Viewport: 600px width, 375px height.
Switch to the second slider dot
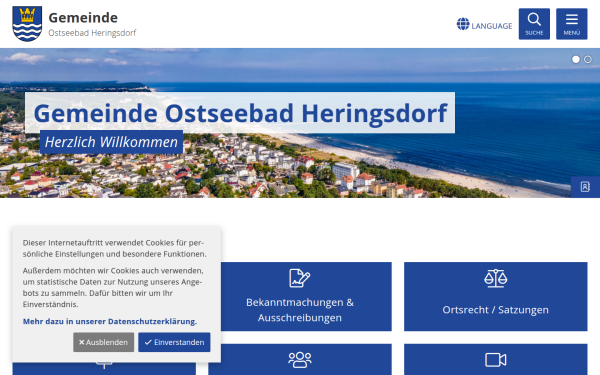(588, 59)
